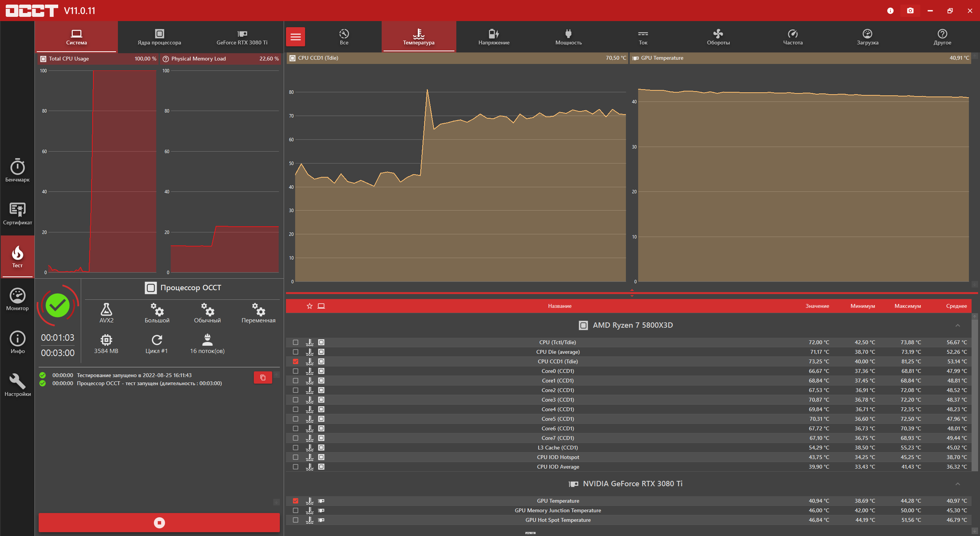
Task: Open the Бенчмарк sidebar section
Action: pos(17,171)
